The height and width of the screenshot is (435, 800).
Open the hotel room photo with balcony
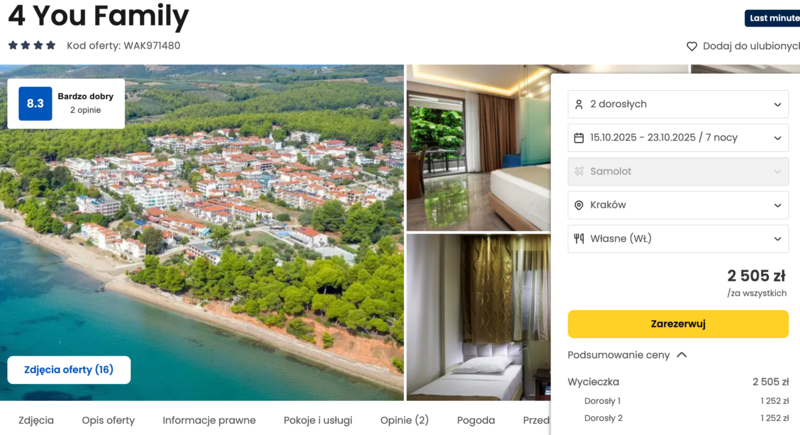click(x=479, y=148)
